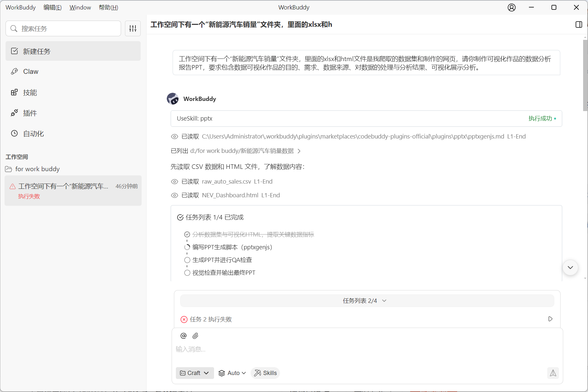Open the Craft mode dropdown
Screen dimensions: 588x392
tap(195, 373)
